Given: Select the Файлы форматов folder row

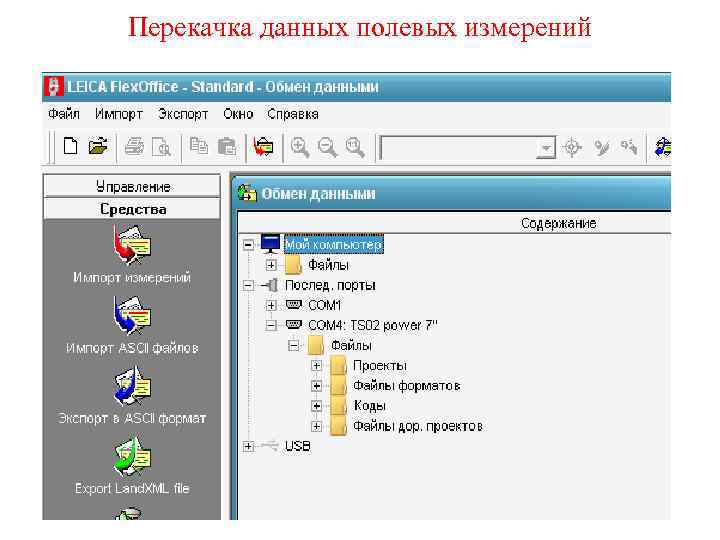Looking at the screenshot, I should (x=406, y=385).
